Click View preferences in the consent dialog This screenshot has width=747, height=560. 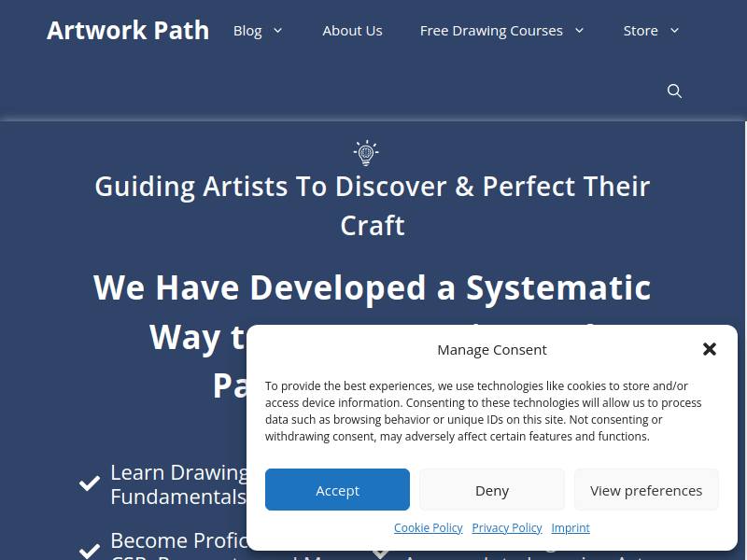[x=646, y=489]
